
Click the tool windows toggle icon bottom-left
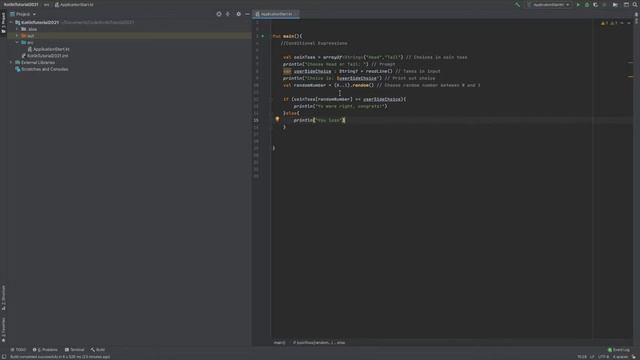[4, 357]
